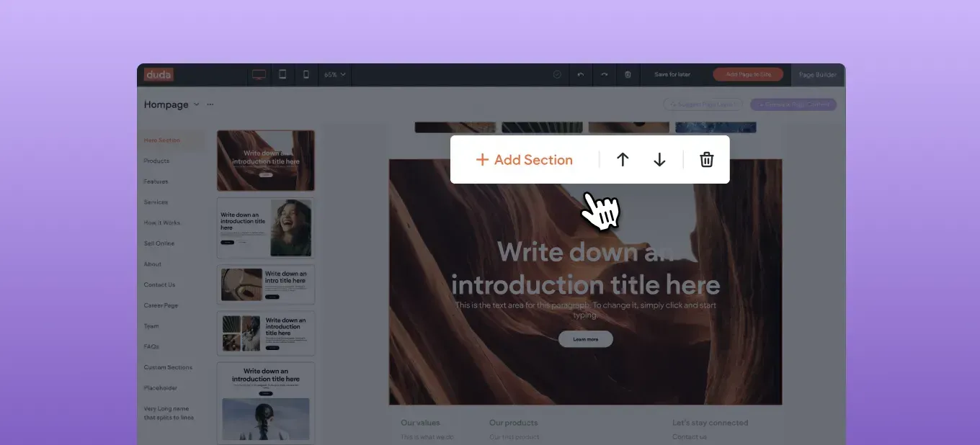
Task: Click the checkmark status icon in top bar
Action: click(557, 74)
